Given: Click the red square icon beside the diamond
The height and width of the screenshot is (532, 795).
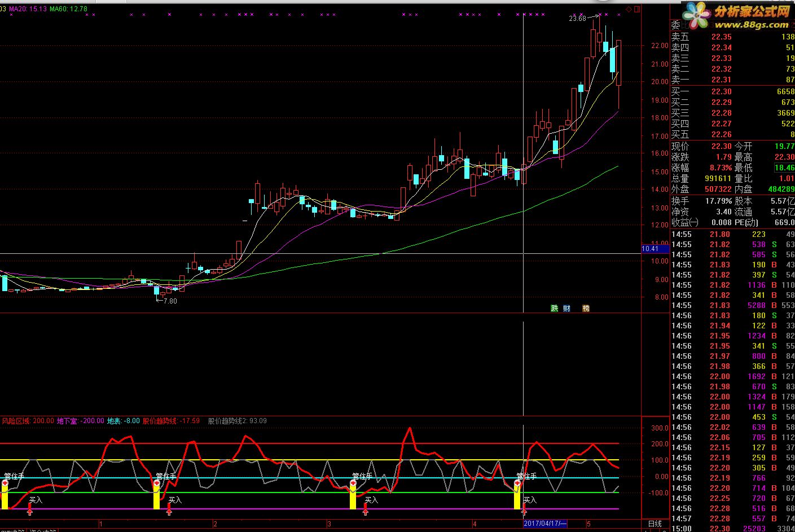Looking at the screenshot, I should point(637,8).
